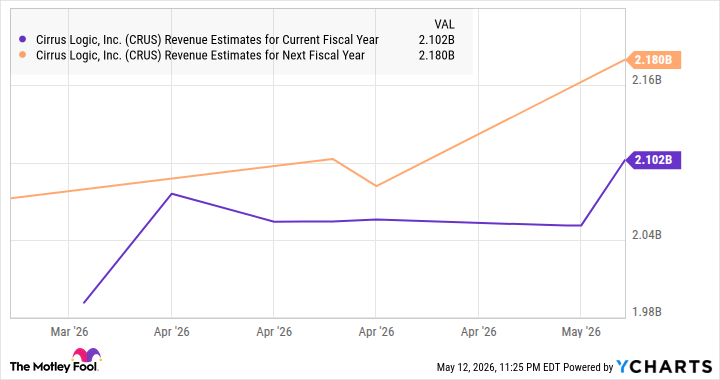Viewport: 720px width, 380px height.
Task: Select the Current Fiscal Year legend label
Action: click(x=208, y=40)
